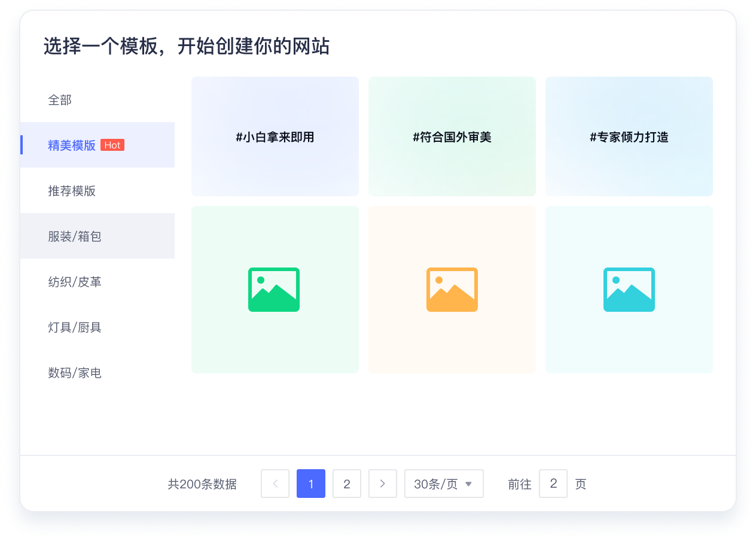
Task: Select the 纺织/皮革 category
Action: tap(74, 281)
